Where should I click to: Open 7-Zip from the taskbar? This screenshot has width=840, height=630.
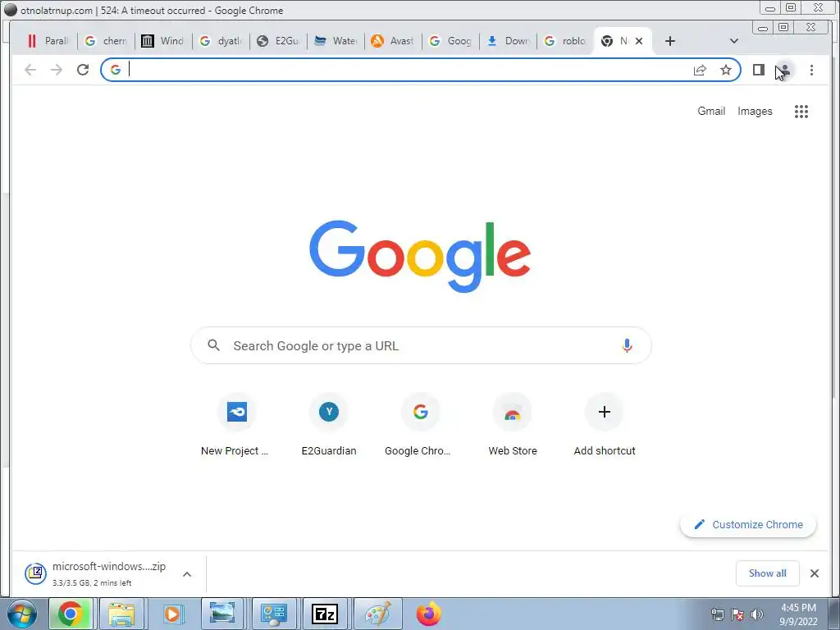tap(325, 614)
